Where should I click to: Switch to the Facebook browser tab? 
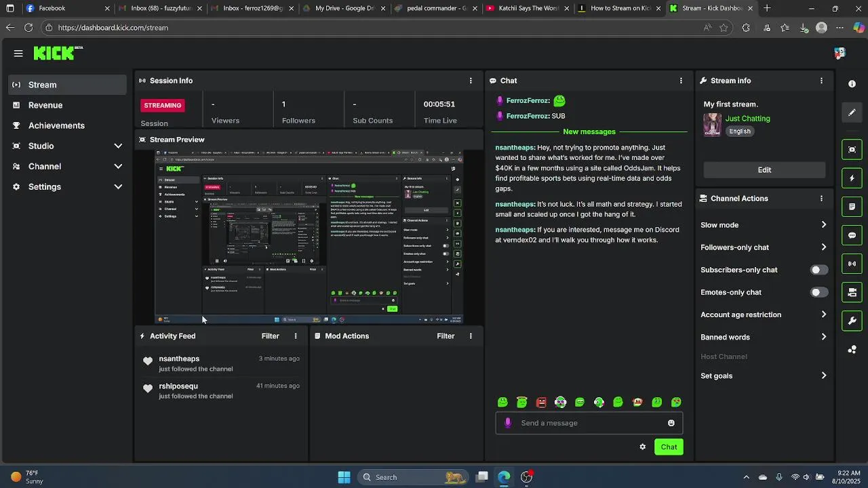tap(68, 8)
